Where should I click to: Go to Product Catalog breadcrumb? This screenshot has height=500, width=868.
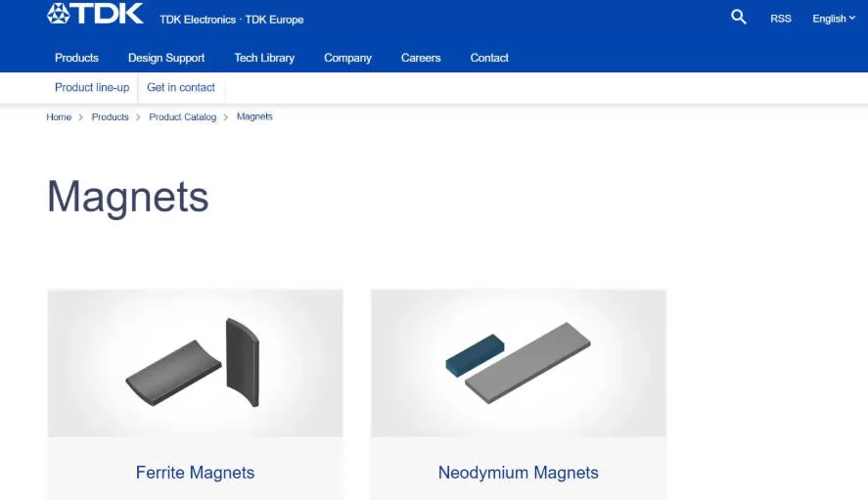[183, 117]
